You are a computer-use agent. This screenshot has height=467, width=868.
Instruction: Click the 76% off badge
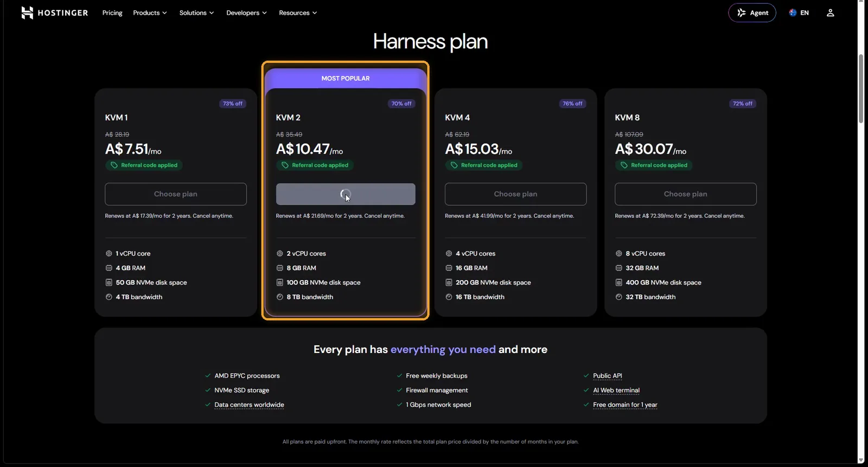point(572,104)
